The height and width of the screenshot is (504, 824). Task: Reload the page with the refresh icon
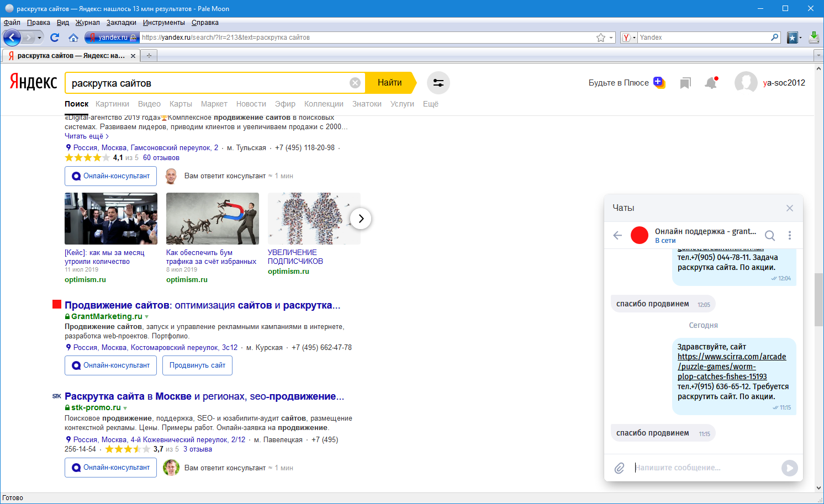(x=55, y=38)
